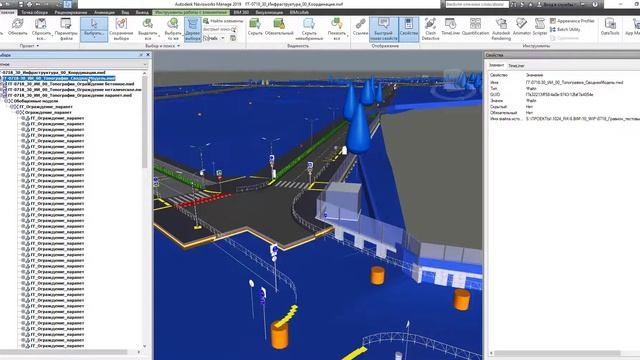Open the BIM 360 ribbon tab
640x360 pixels.
click(241, 12)
